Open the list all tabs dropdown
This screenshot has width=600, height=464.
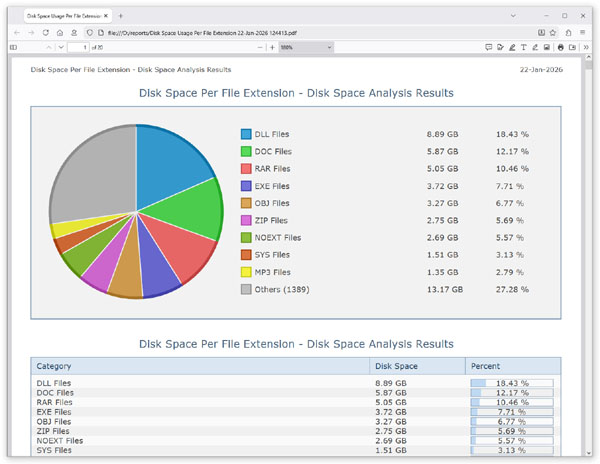pyautogui.click(x=513, y=16)
